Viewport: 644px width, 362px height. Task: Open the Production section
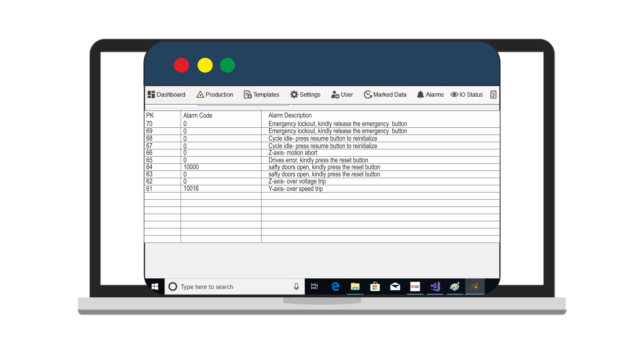pyautogui.click(x=215, y=94)
